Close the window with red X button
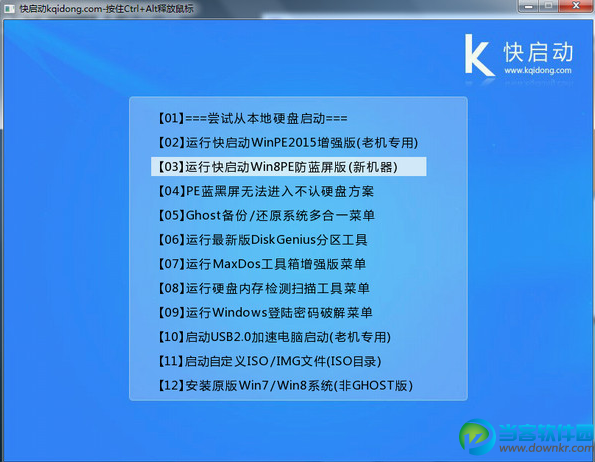Viewport: 595px width, 462px height. pyautogui.click(x=576, y=6)
